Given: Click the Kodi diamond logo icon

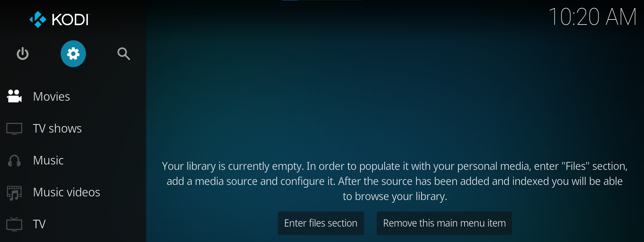Looking at the screenshot, I should 38,19.
